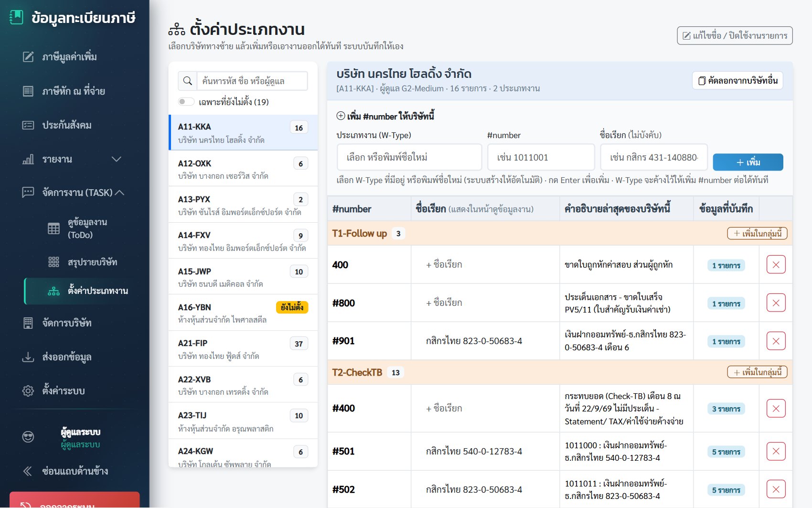The image size is (812, 508).
Task: Delete the #502 row
Action: 776,489
